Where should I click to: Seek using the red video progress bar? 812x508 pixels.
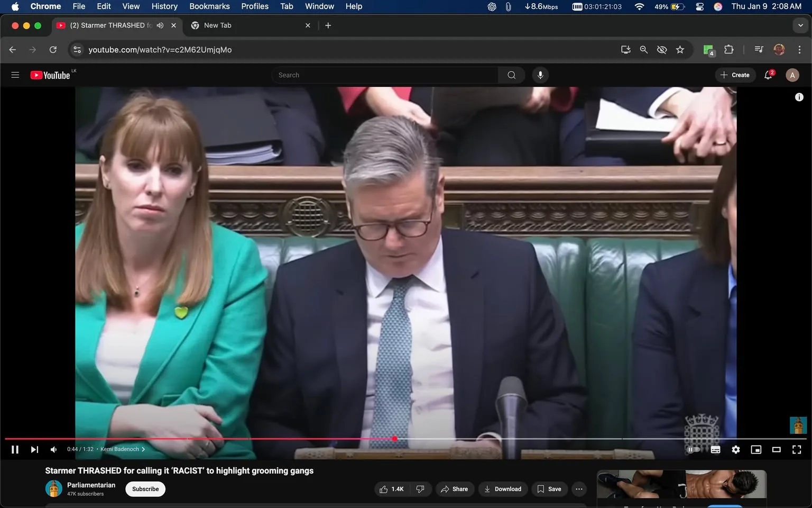(x=317, y=439)
